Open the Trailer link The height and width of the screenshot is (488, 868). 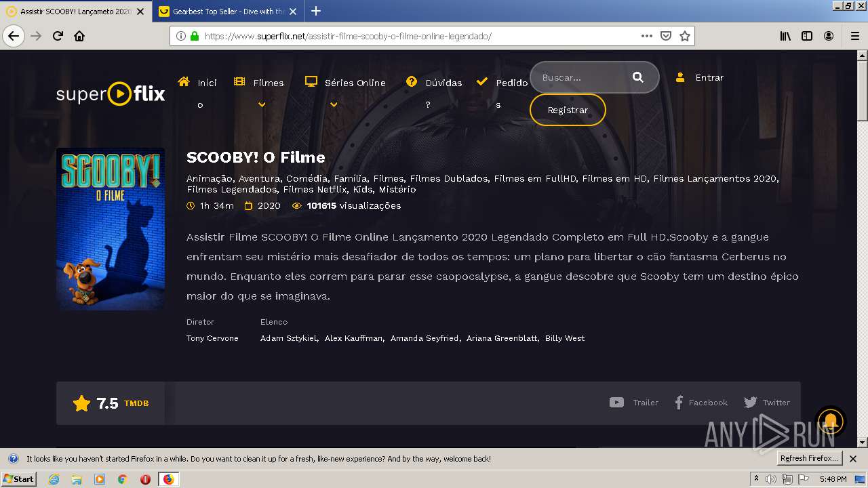(x=634, y=403)
